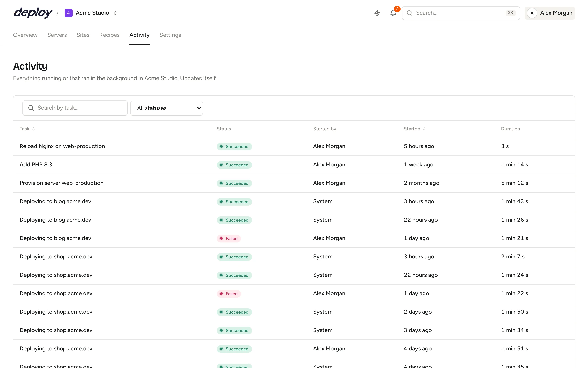Click the '5 hours ago' started cell

[419, 146]
